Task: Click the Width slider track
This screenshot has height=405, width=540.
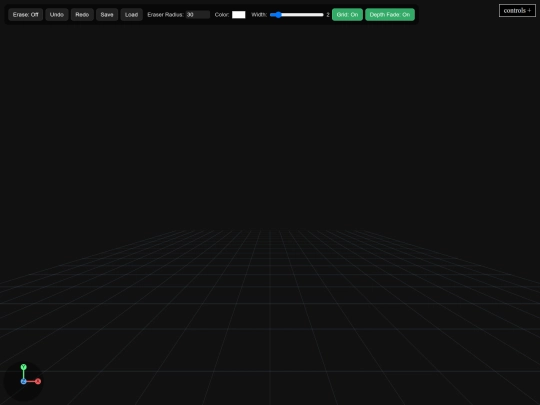Action: pos(297,15)
